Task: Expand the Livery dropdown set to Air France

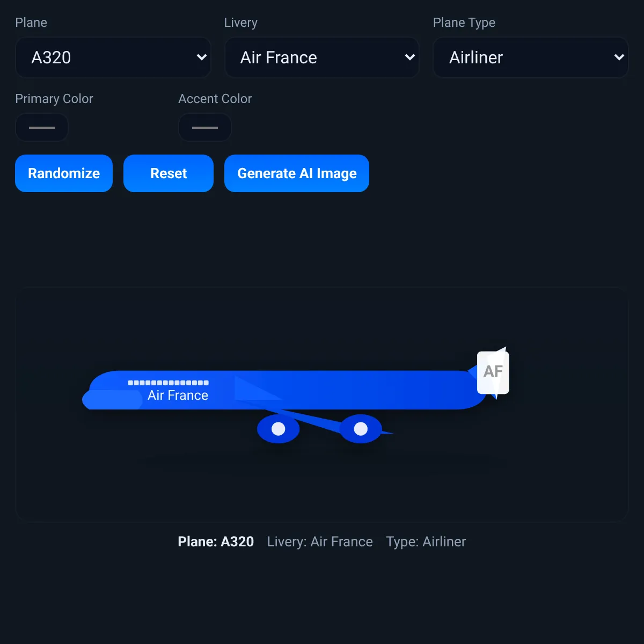Action: 322,57
